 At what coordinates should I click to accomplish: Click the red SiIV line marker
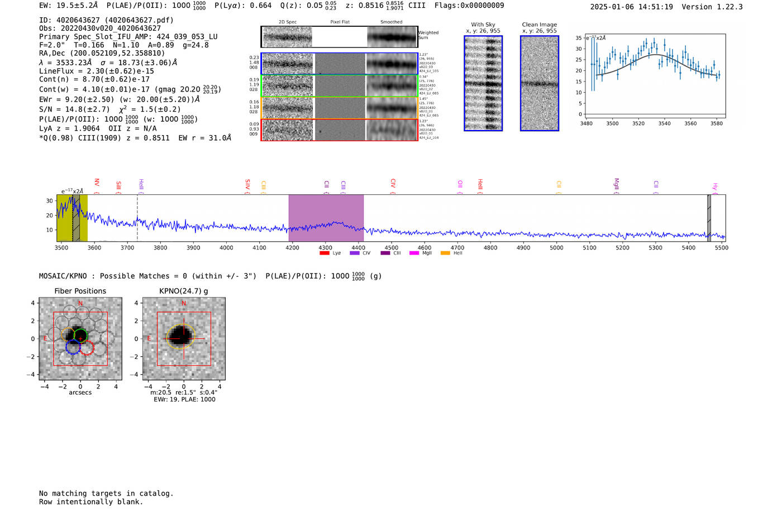[247, 184]
